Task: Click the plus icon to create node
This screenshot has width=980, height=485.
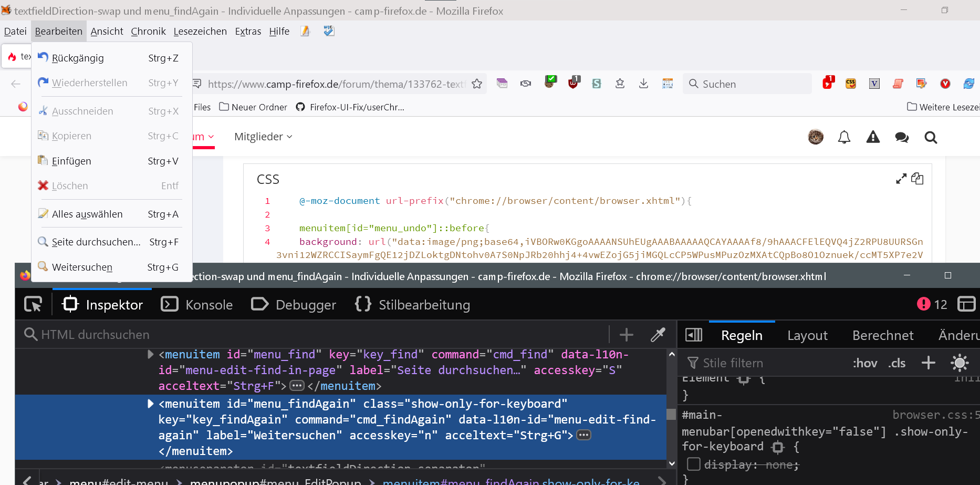Action: click(626, 335)
